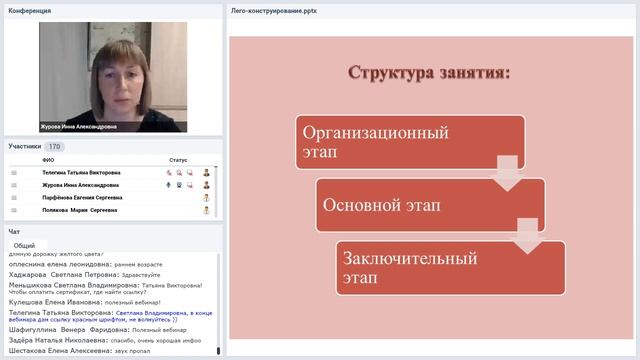Click active microphone icon for Журова Инна Александровна

pyautogui.click(x=169, y=185)
